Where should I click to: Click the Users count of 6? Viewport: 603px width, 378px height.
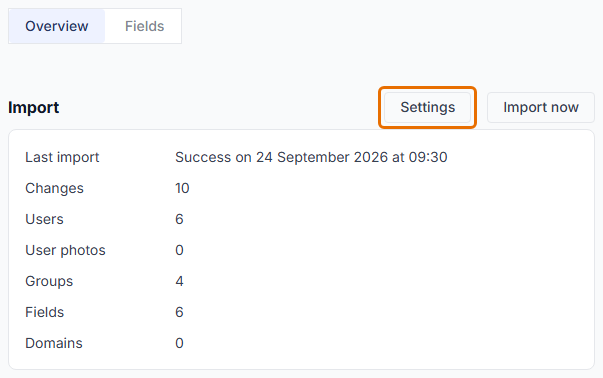click(x=179, y=219)
